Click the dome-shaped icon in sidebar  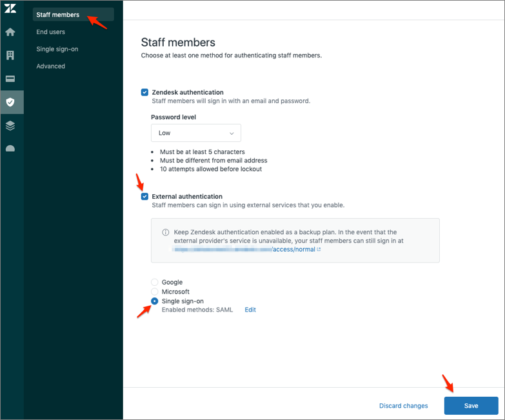click(10, 148)
